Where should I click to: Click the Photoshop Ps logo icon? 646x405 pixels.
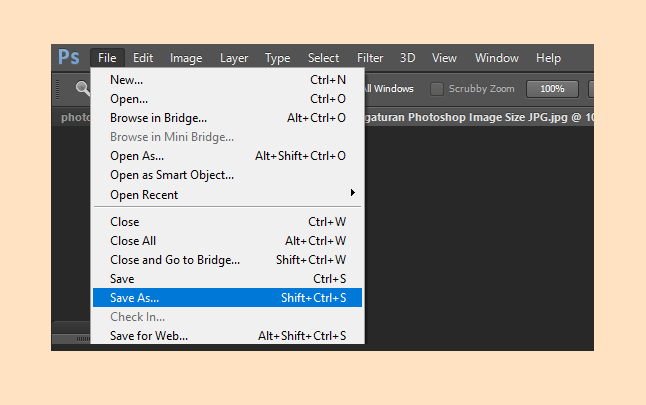[x=68, y=57]
